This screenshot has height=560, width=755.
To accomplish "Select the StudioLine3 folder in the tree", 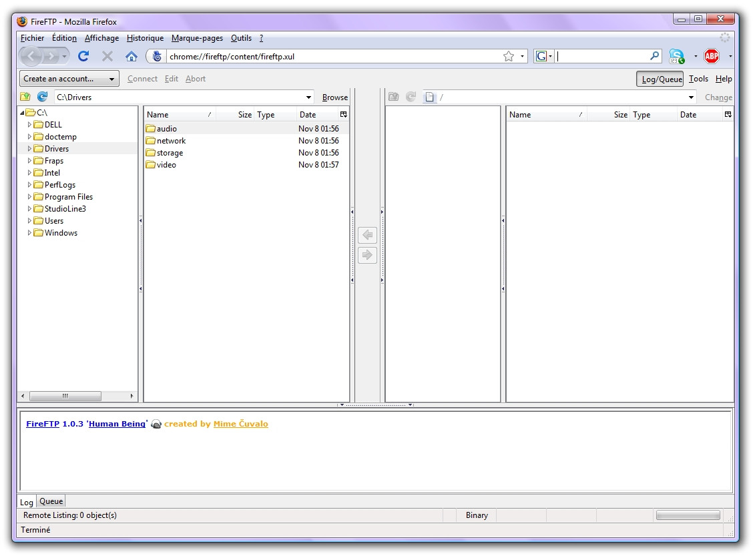I will point(65,209).
